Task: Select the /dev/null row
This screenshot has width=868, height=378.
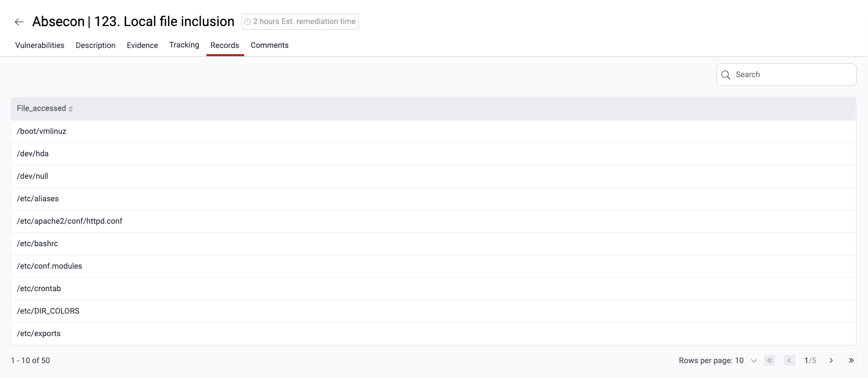Action: [x=433, y=176]
